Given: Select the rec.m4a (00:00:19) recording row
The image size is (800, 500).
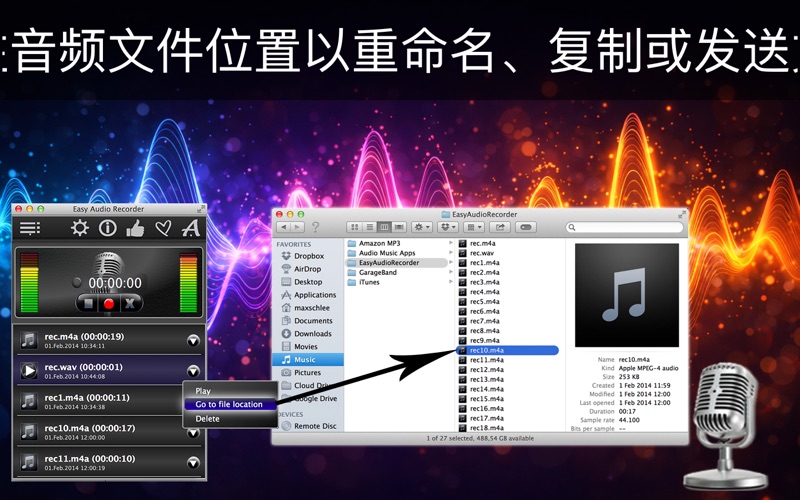Looking at the screenshot, I should click(x=109, y=340).
